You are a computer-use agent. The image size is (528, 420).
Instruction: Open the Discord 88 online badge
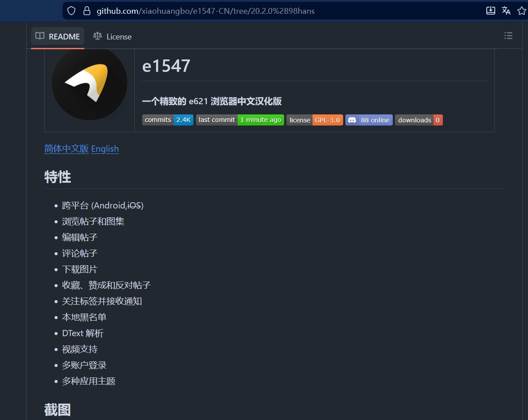coord(369,120)
